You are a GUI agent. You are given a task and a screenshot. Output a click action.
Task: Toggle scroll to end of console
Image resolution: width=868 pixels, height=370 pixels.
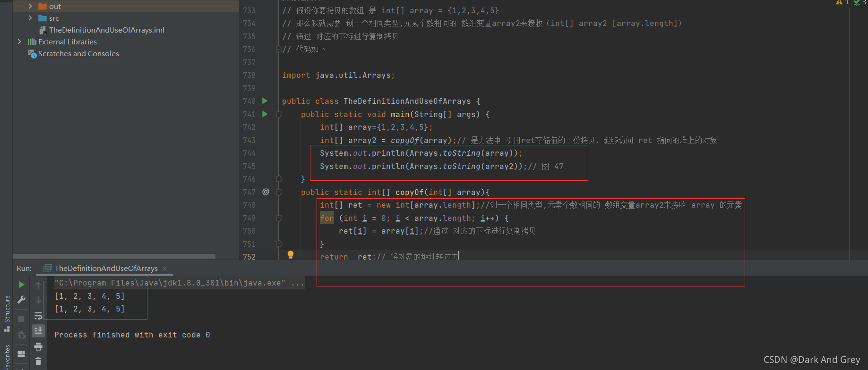(38, 331)
